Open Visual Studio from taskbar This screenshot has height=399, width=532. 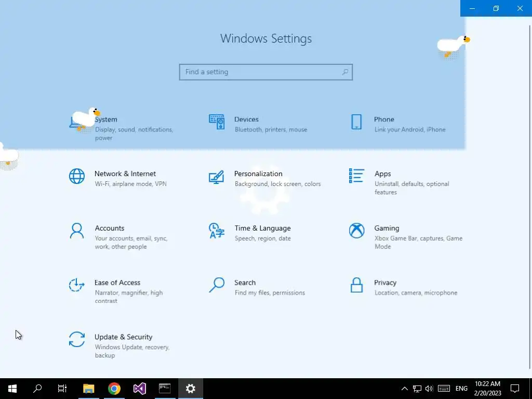(139, 389)
